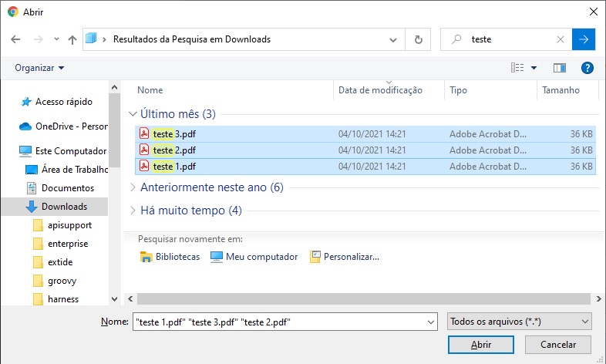Click the search box containing 'teste'
This screenshot has width=606, height=364.
tap(507, 39)
